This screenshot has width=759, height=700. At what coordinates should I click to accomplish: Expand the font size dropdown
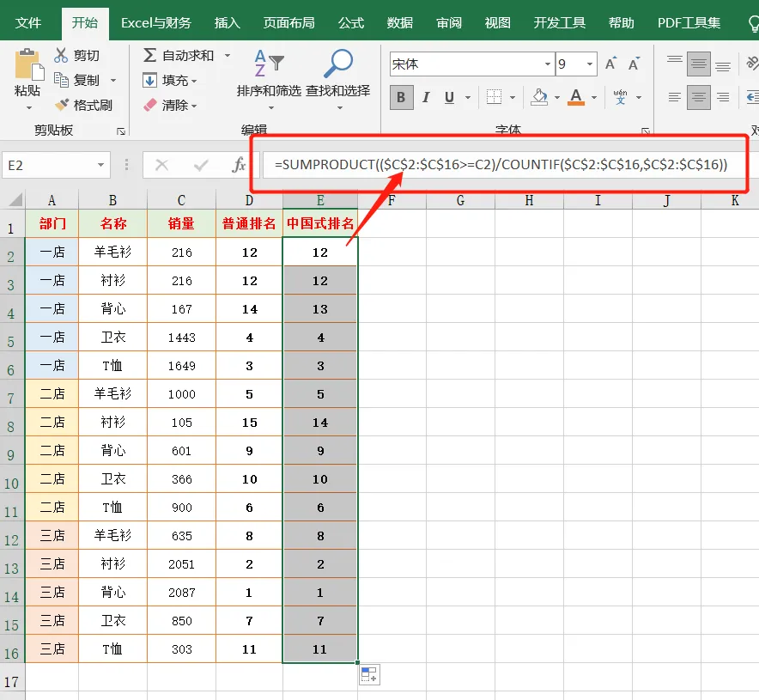tap(590, 64)
